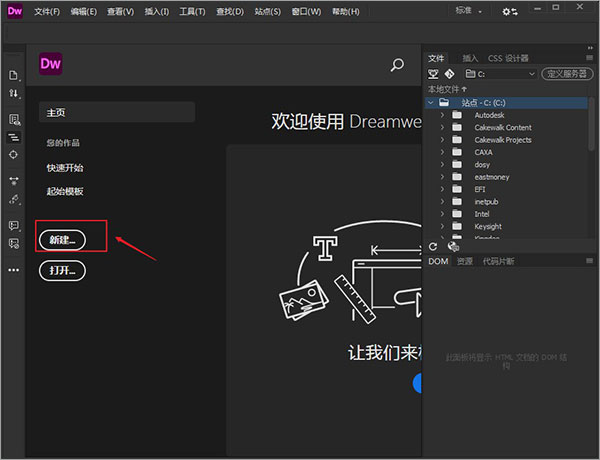The image size is (600, 460).
Task: Click the apply comment icon
Action: click(x=14, y=225)
